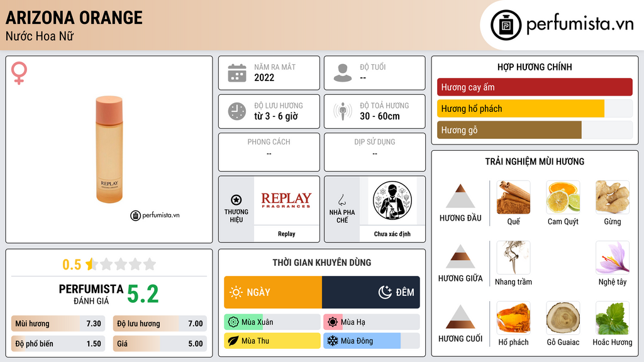The height and width of the screenshot is (362, 644).
Task: Click the flower icon for Mùa Xuân
Action: point(233,322)
